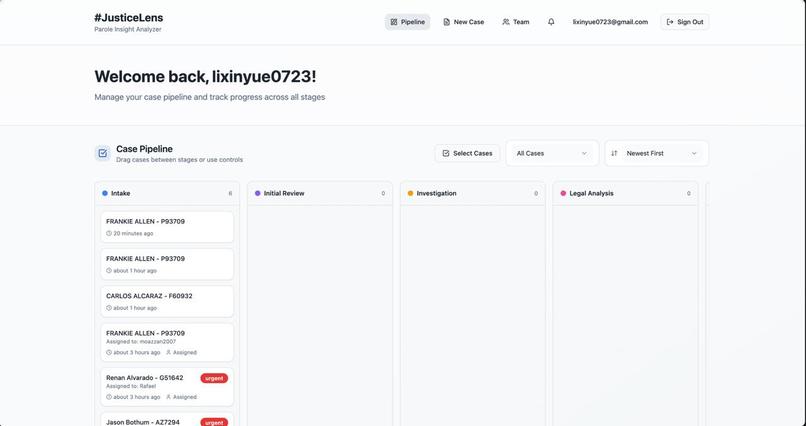Click the notifications bell icon
806x426 pixels.
tap(551, 22)
